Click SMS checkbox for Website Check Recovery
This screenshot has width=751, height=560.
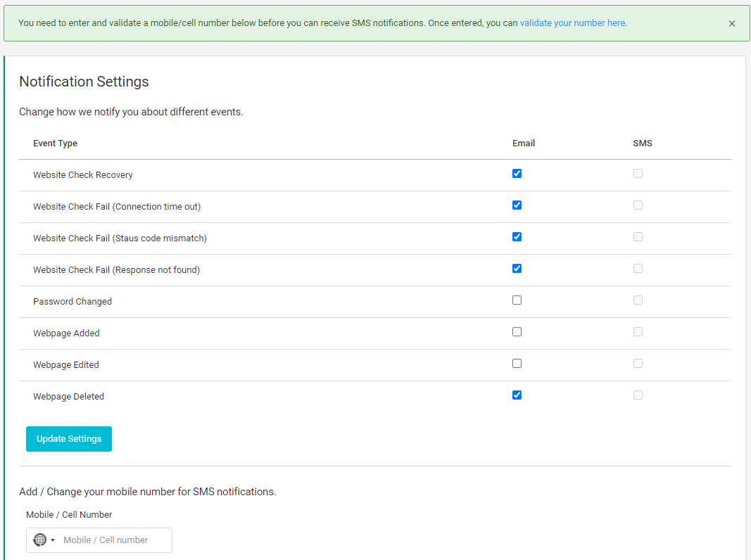(638, 174)
